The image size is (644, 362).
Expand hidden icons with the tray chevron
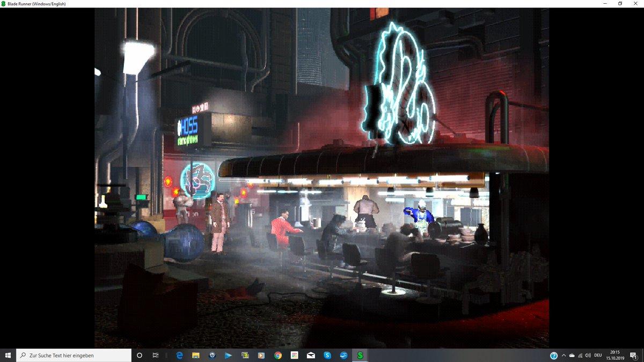[563, 355]
